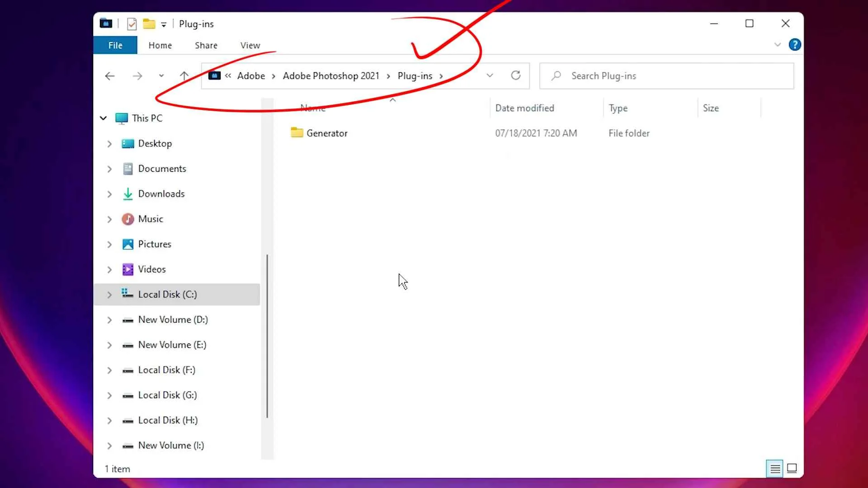The width and height of the screenshot is (868, 488).
Task: Open the address bar history dropdown
Action: tap(490, 75)
